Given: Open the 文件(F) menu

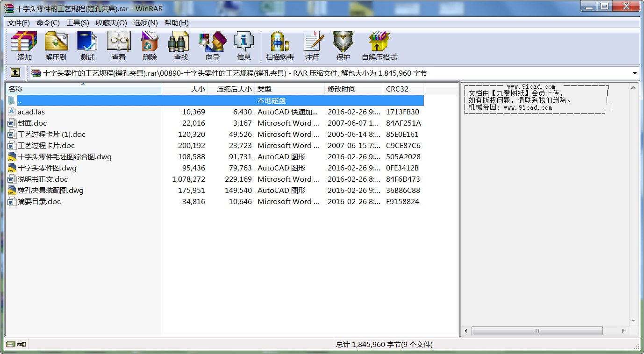Looking at the screenshot, I should [19, 23].
